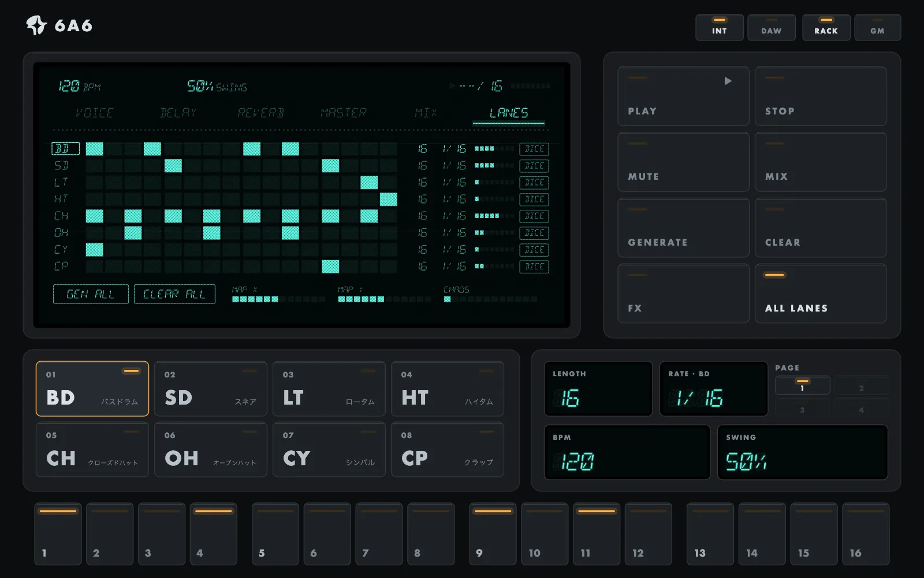
Task: Toggle step 1 pad
Action: tap(58, 534)
